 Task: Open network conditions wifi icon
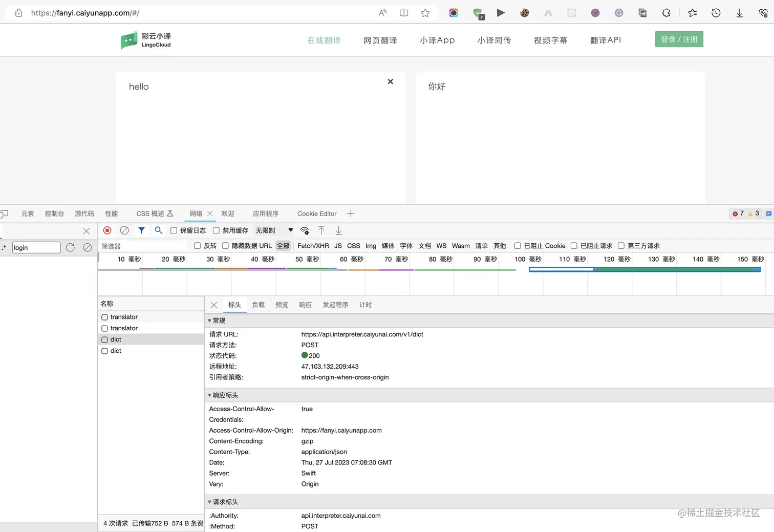pyautogui.click(x=305, y=230)
